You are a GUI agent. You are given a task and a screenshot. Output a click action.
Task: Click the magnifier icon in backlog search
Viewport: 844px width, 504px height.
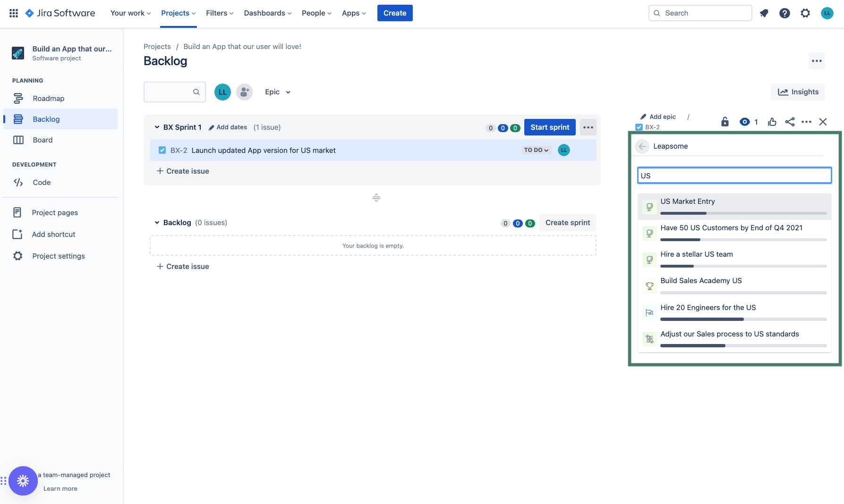(x=196, y=92)
